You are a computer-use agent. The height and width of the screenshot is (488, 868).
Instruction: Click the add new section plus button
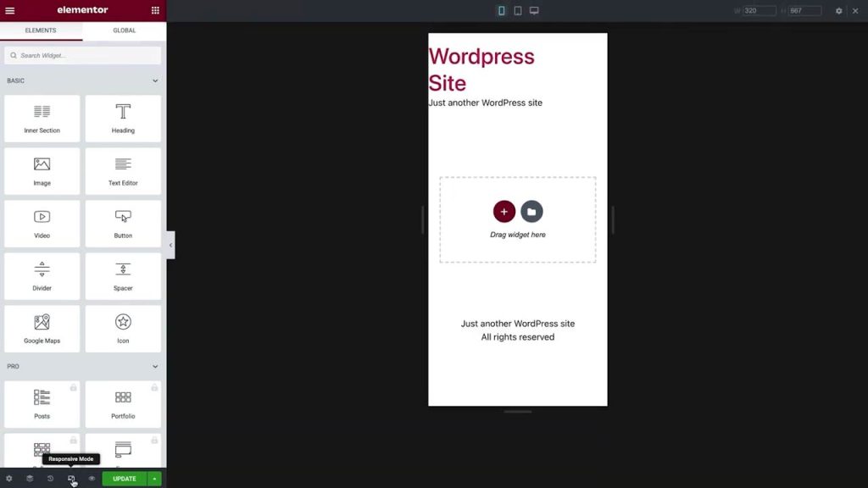coord(504,211)
